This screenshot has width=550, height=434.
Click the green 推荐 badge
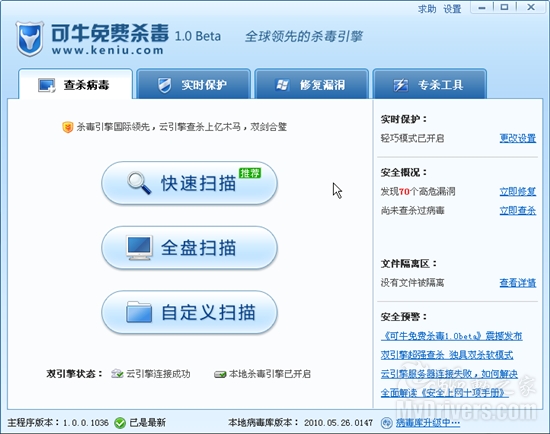click(x=250, y=173)
